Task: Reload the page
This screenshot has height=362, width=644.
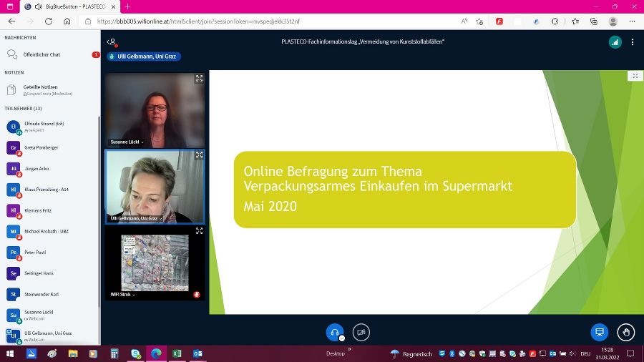Action: 49,21
